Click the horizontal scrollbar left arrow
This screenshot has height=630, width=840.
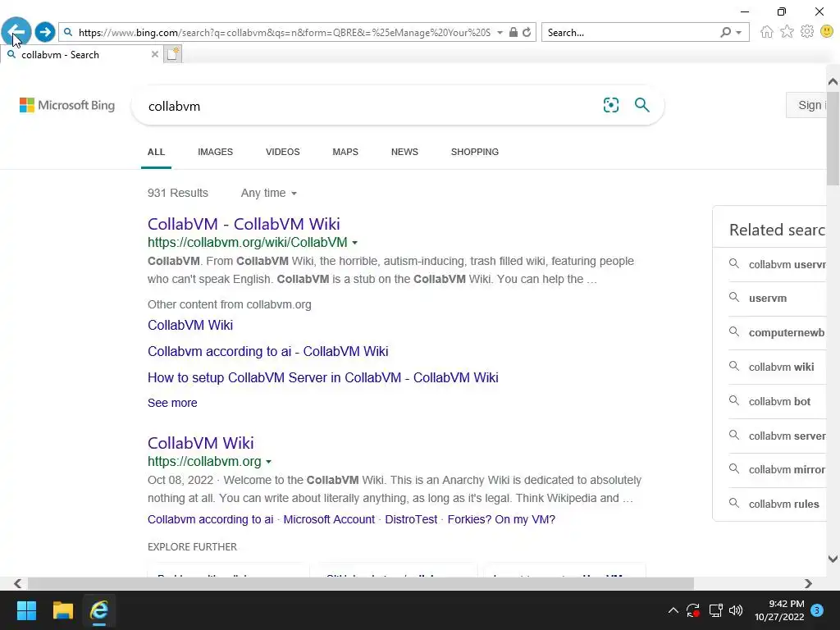(x=18, y=583)
